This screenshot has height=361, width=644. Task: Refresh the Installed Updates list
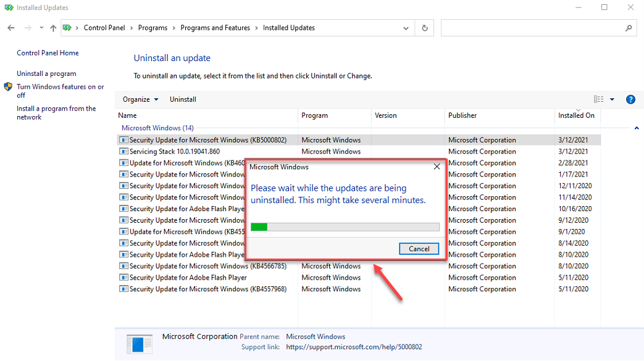(425, 28)
